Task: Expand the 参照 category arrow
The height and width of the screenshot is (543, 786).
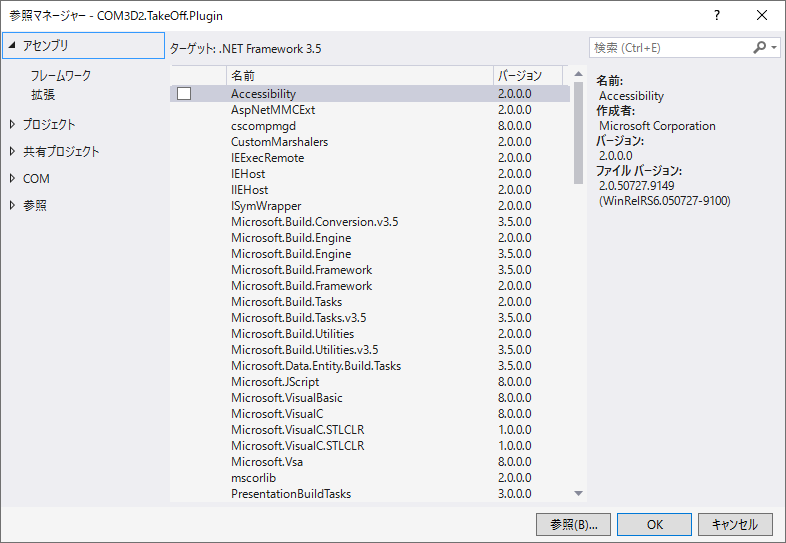Action: [x=12, y=205]
